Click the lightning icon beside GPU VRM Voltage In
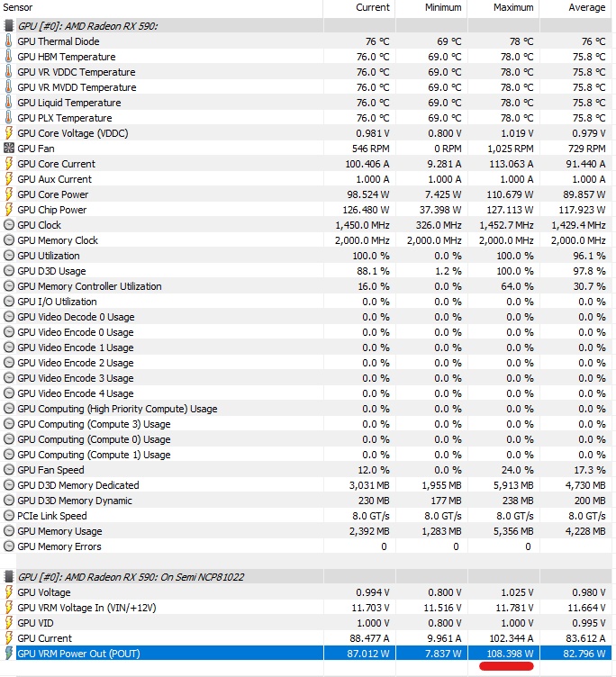The height and width of the screenshot is (677, 616). [x=9, y=608]
